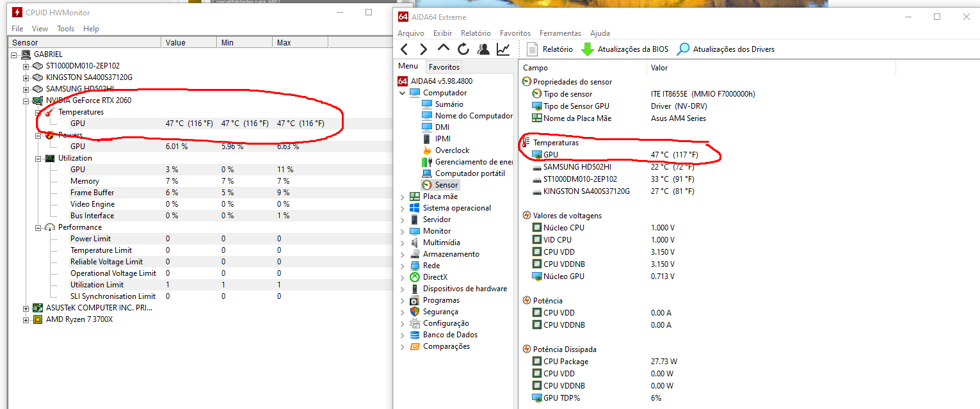Open the Arquivo menu in AIDA64
The width and height of the screenshot is (980, 409).
point(411,33)
